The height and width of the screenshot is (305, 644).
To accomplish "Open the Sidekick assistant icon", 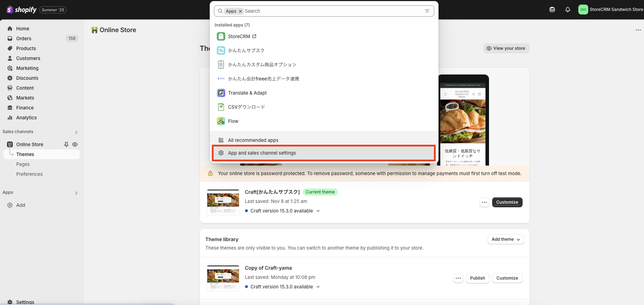I will click(552, 10).
